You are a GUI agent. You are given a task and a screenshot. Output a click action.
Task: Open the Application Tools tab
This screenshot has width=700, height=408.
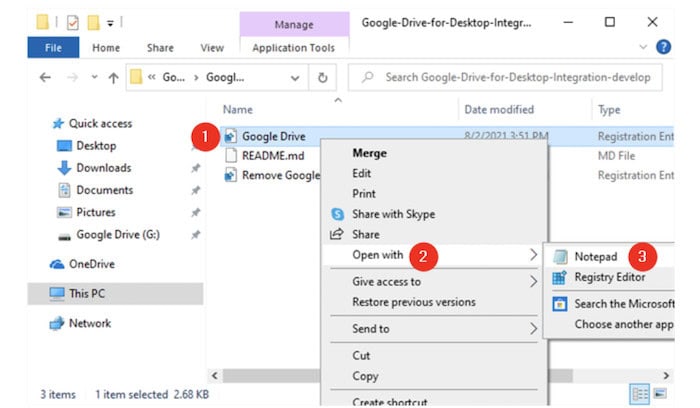[x=293, y=48]
